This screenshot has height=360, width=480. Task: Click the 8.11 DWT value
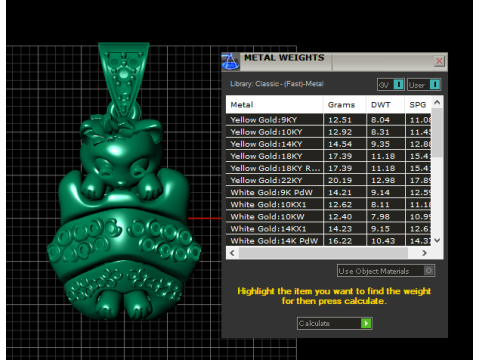(380, 204)
